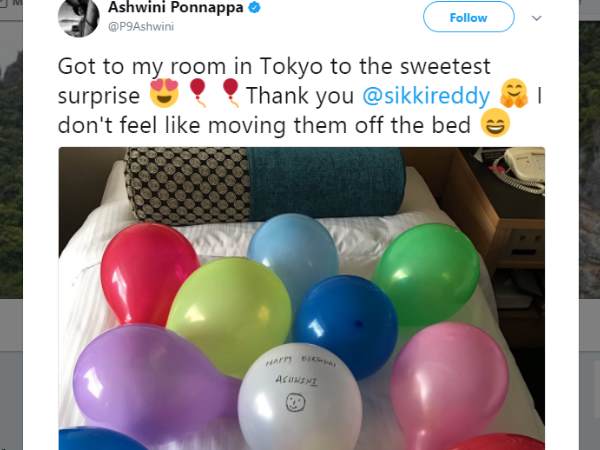Click the white Happy Birthday balloon

299,398
